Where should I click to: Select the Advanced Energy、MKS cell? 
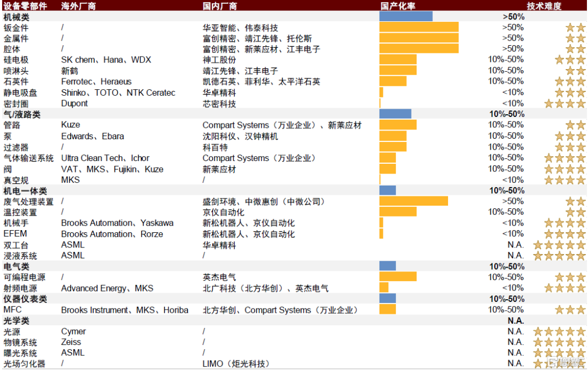107,288
